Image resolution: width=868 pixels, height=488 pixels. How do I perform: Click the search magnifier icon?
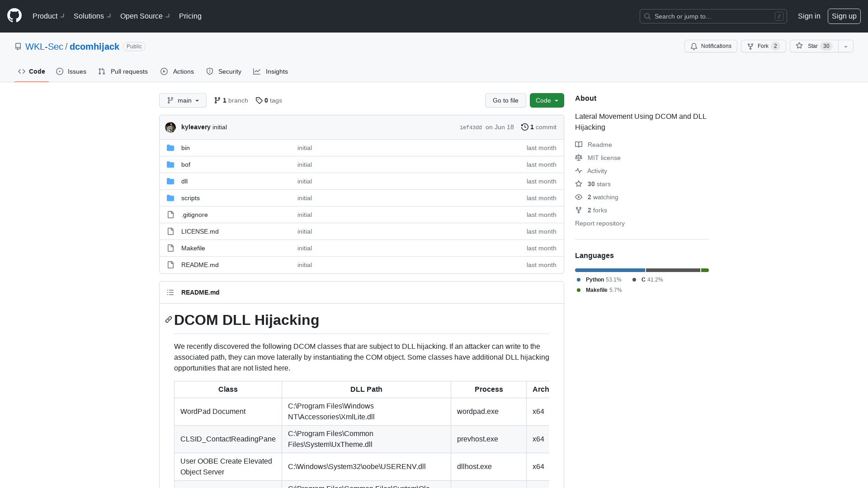pos(647,16)
